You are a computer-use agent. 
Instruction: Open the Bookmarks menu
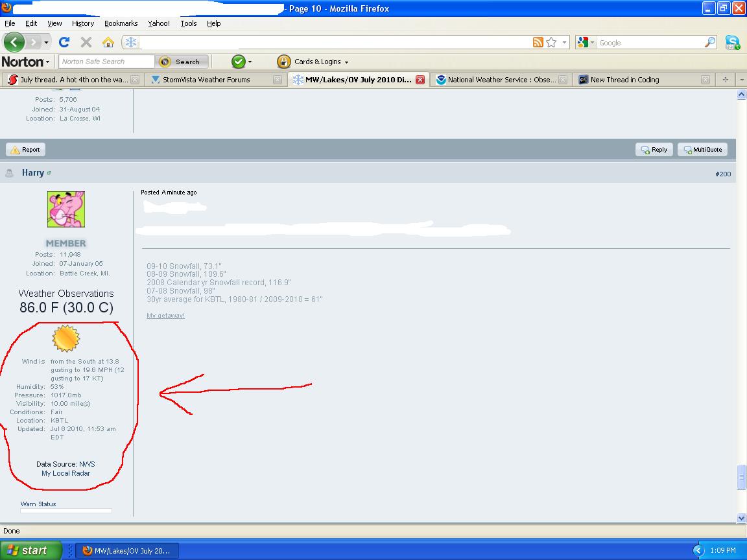(121, 23)
